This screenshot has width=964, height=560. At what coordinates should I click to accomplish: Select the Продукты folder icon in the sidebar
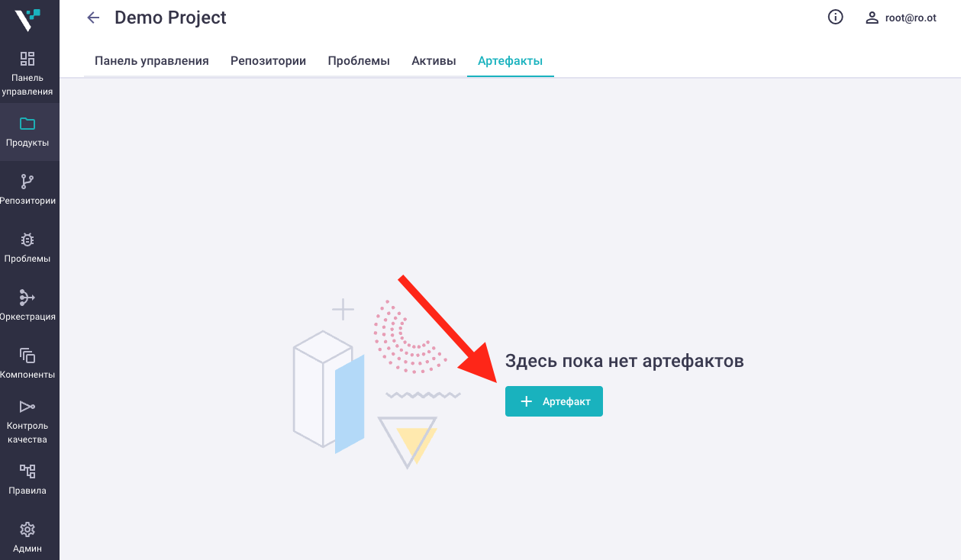(x=27, y=124)
